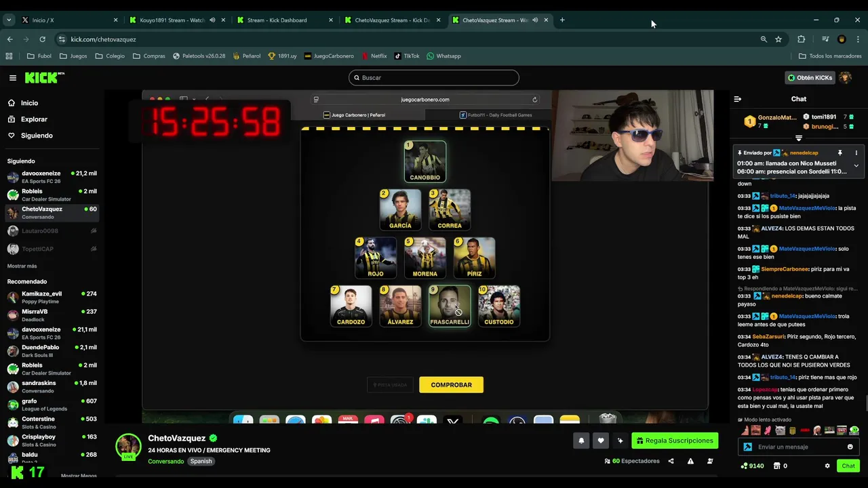Collapse chat with the arrow icon
Screen dimensions: 868x488
coord(738,99)
